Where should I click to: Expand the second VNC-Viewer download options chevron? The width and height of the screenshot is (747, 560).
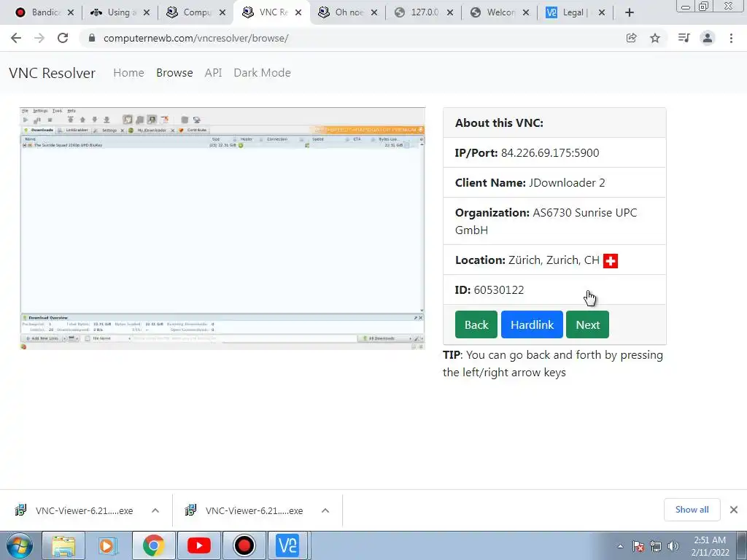click(325, 510)
